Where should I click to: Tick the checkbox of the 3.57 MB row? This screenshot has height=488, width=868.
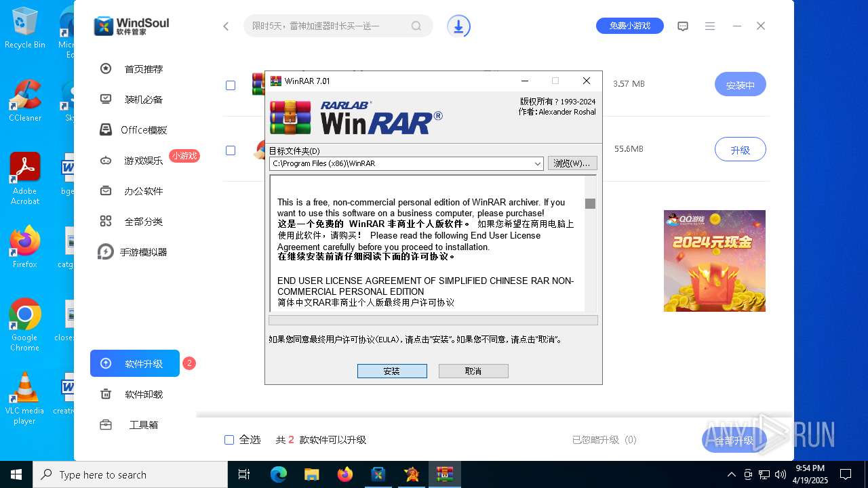point(231,85)
